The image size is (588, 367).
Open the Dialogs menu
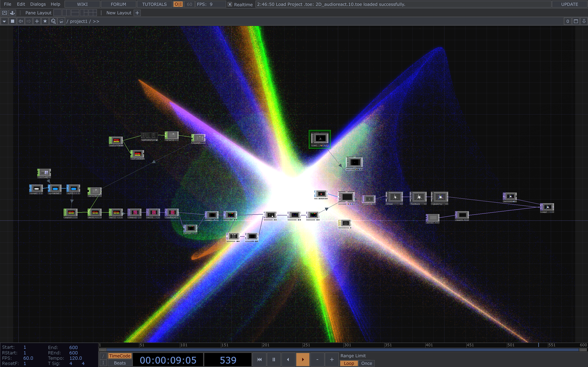coord(38,4)
